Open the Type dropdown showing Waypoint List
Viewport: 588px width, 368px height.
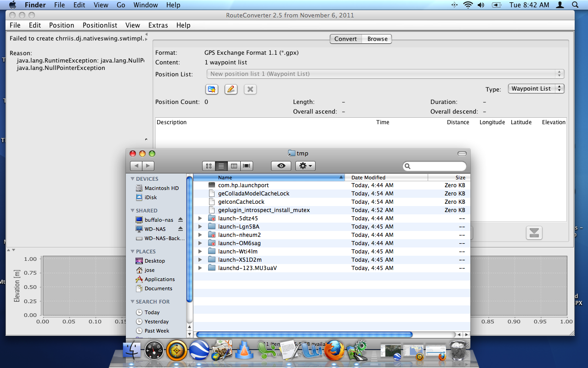tap(536, 89)
